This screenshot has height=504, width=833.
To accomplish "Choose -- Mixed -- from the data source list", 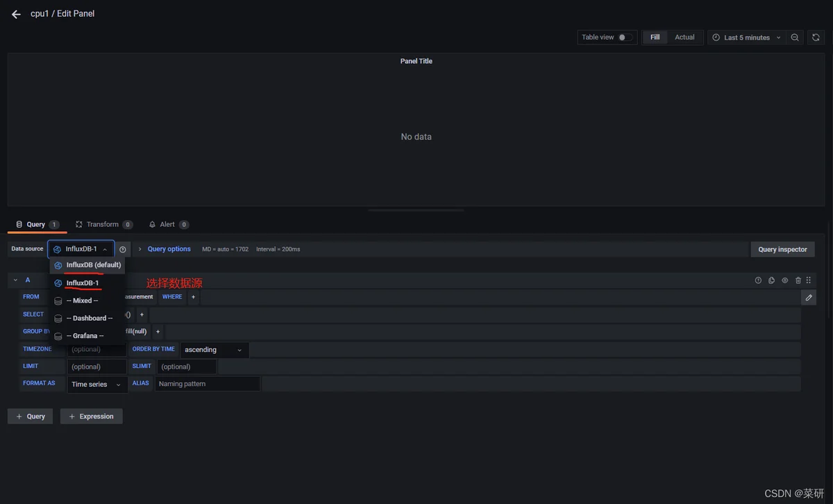I will 87,301.
